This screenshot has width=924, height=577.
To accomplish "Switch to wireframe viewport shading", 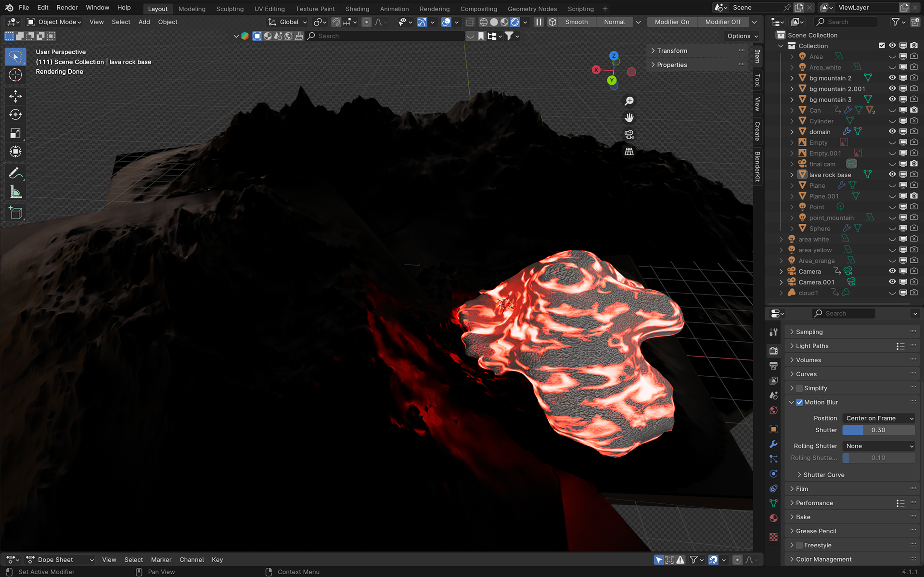I will [x=484, y=22].
